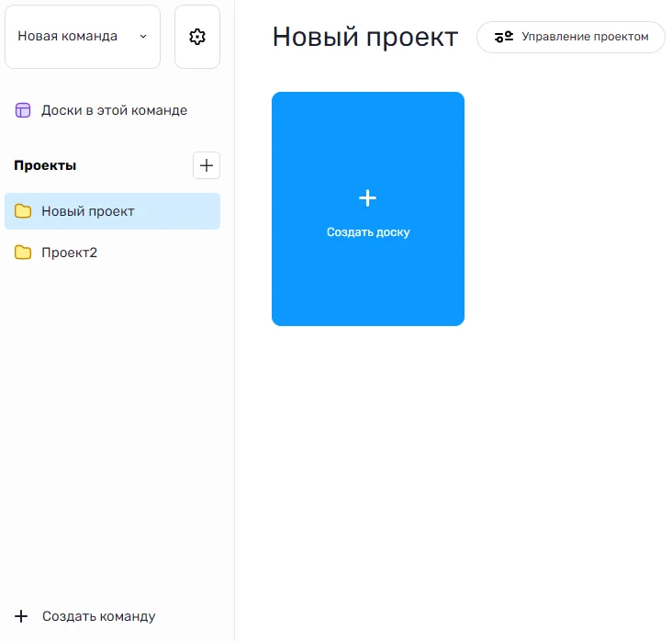Image resolution: width=672 pixels, height=641 pixels.
Task: Click the Проекты section heading
Action: pos(45,165)
